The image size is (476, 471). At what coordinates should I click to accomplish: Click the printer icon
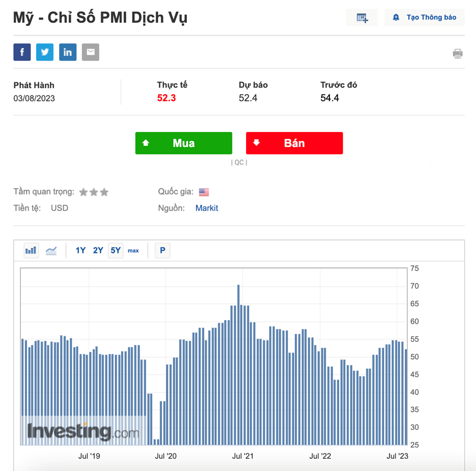[x=457, y=54]
